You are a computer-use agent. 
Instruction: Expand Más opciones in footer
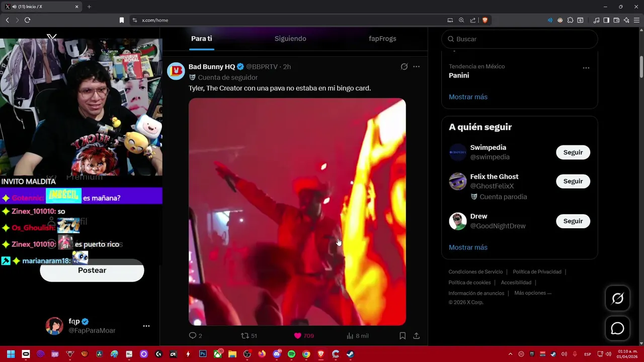[x=533, y=293]
